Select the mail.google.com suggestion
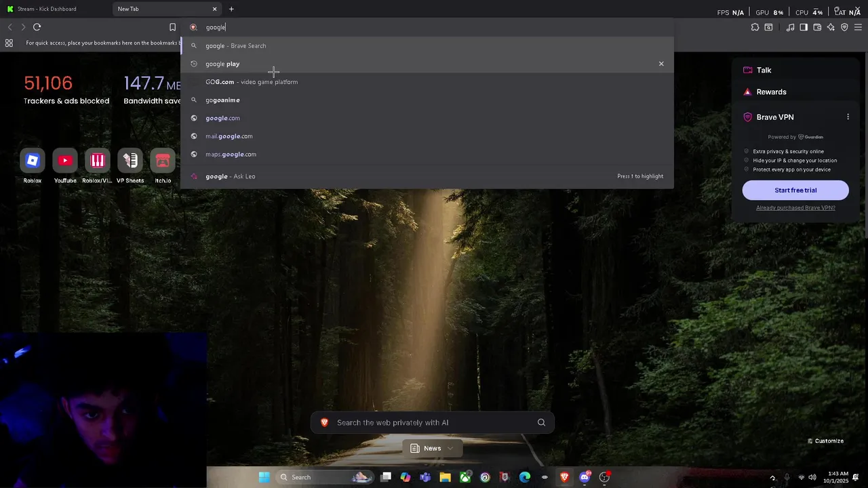 tap(427, 136)
